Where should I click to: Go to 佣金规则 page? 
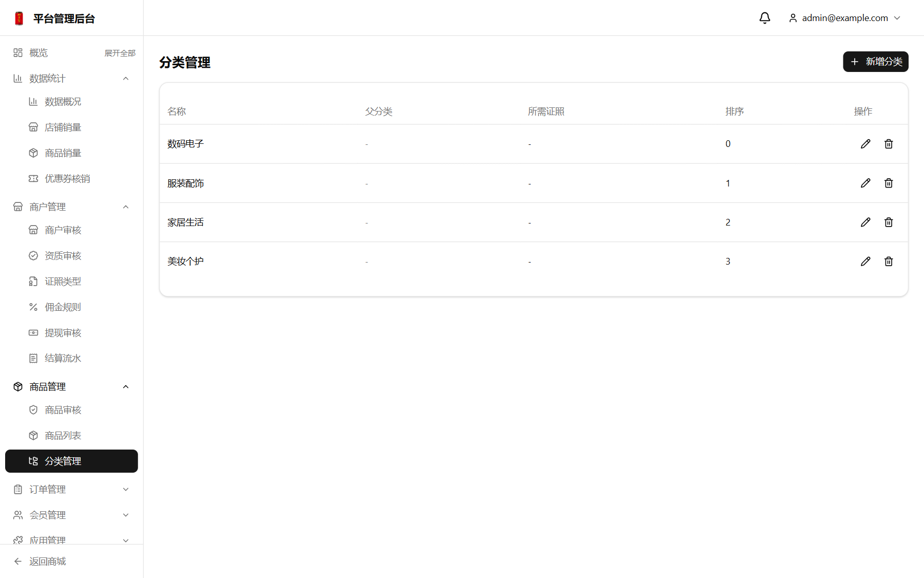coord(71,307)
